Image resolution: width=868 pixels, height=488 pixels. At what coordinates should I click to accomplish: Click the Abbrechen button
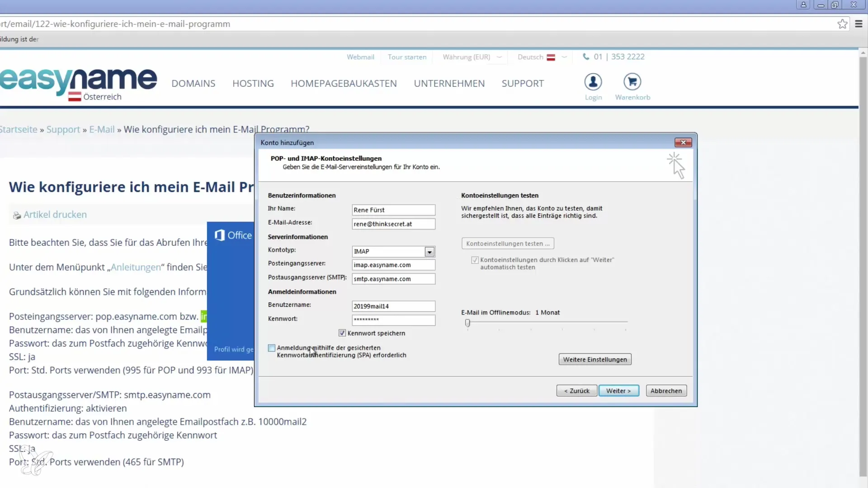(x=666, y=391)
